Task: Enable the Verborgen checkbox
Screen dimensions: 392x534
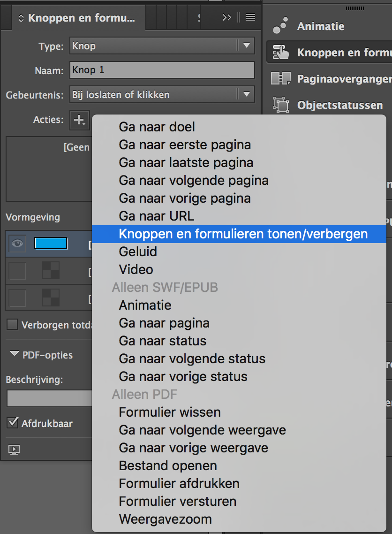Action: 13,325
